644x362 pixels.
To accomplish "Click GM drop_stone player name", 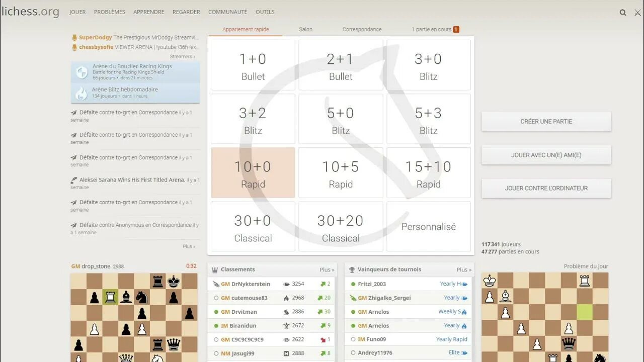I will click(92, 266).
